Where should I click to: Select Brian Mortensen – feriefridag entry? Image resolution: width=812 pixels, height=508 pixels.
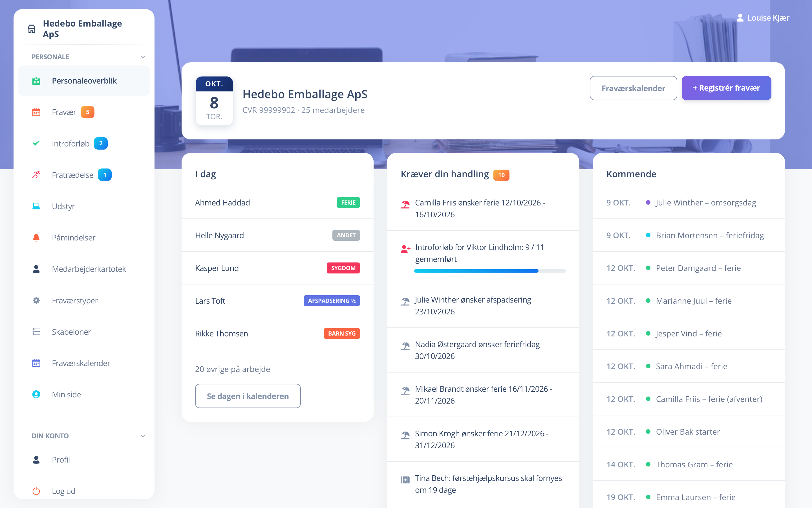(689, 235)
